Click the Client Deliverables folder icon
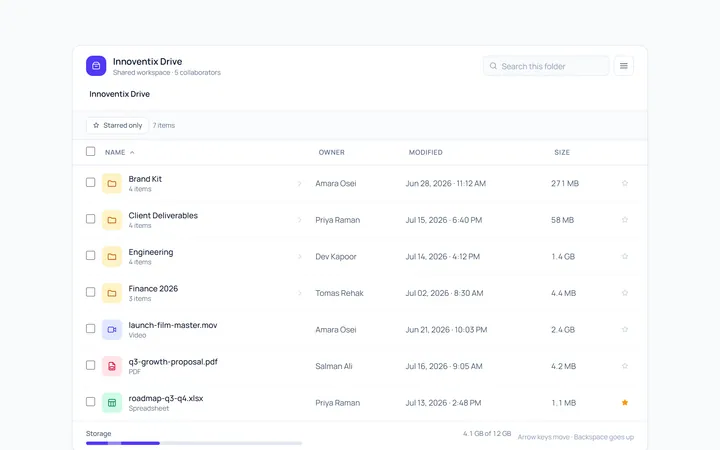This screenshot has height=450, width=720. pos(112,220)
